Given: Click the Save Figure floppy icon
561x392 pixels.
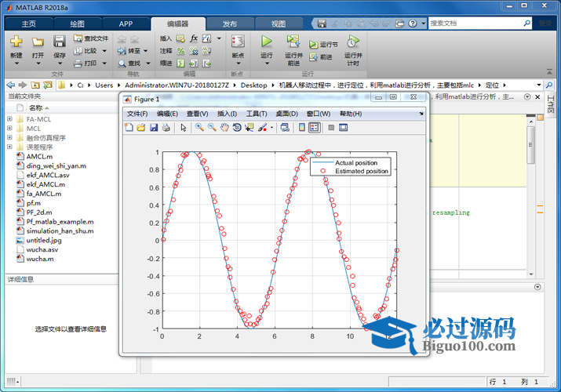Looking at the screenshot, I should pyautogui.click(x=153, y=127).
